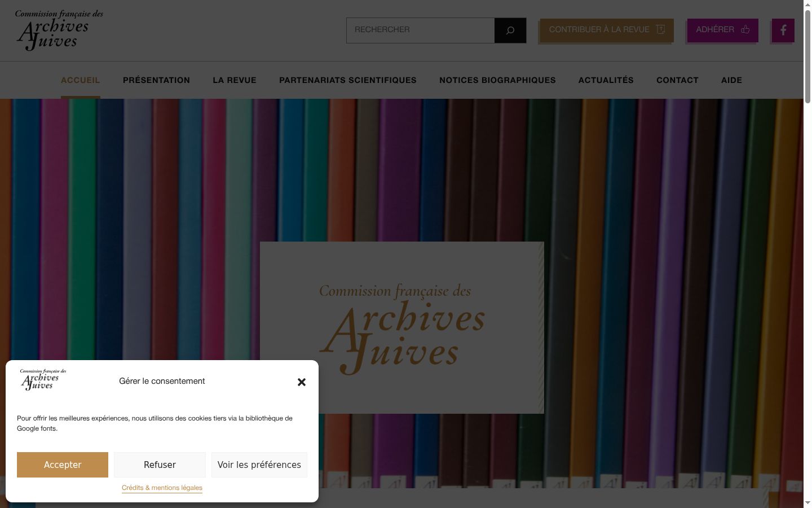Click the vertical page scrollbar
Screen dimensions: 812x508
(x=807, y=56)
